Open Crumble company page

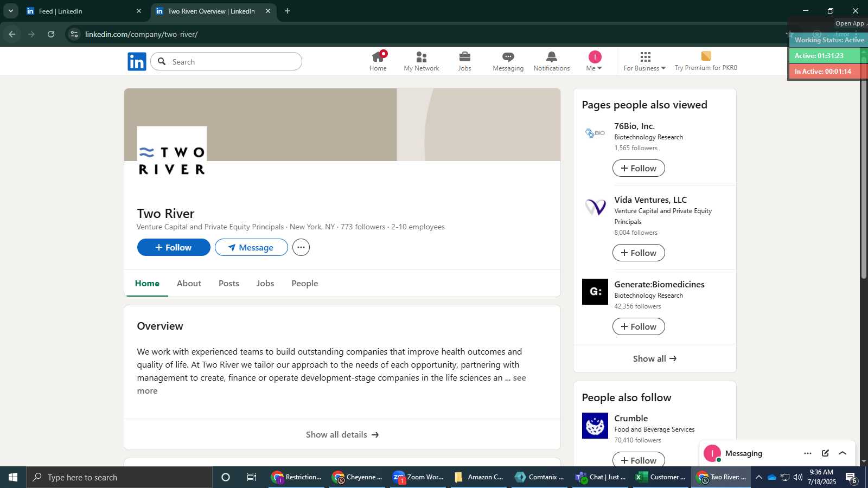pos(631,418)
